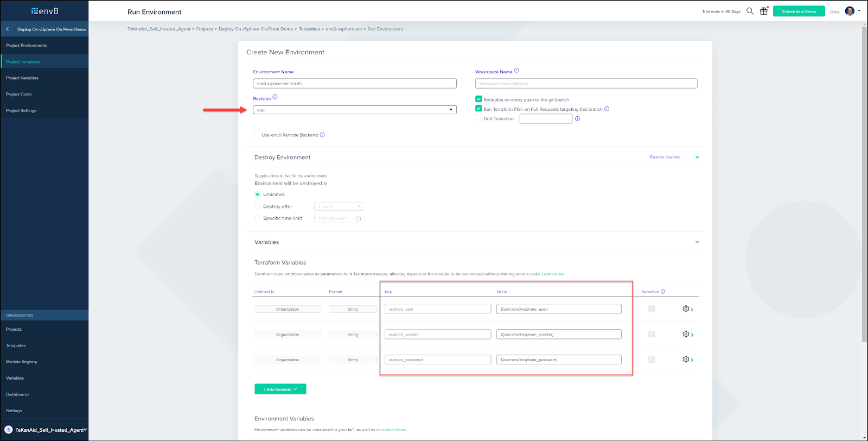868x441 pixels.
Task: Open the caret next to the user avatar
Action: point(859,10)
